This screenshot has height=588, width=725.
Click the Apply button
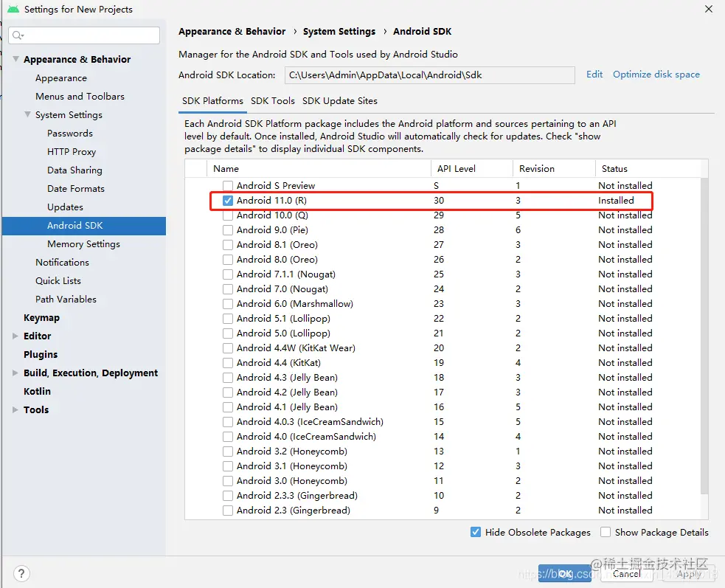click(689, 574)
